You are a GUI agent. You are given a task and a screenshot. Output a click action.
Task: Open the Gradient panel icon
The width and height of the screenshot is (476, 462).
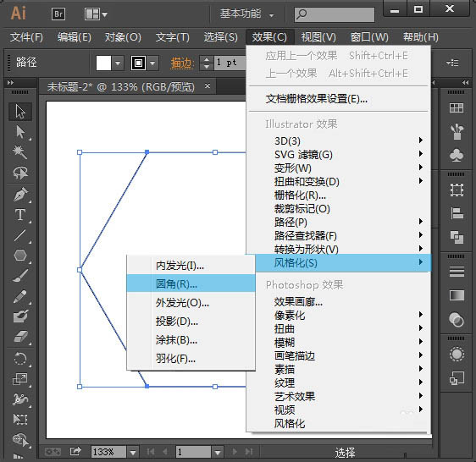point(457,295)
